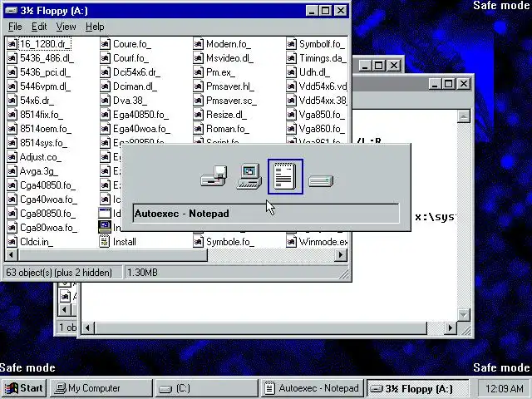Select the Modern.fo_ file icon
Screen dimensions: 532x399
pyautogui.click(x=198, y=44)
